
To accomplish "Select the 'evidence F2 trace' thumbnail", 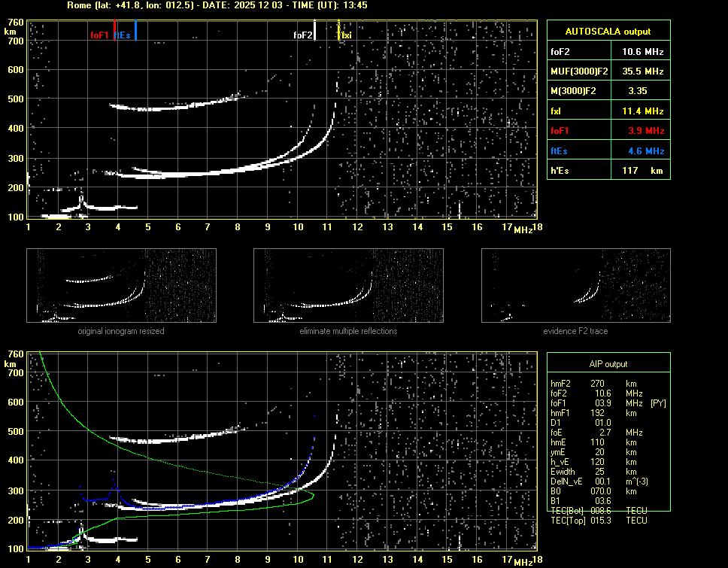I will (x=575, y=286).
